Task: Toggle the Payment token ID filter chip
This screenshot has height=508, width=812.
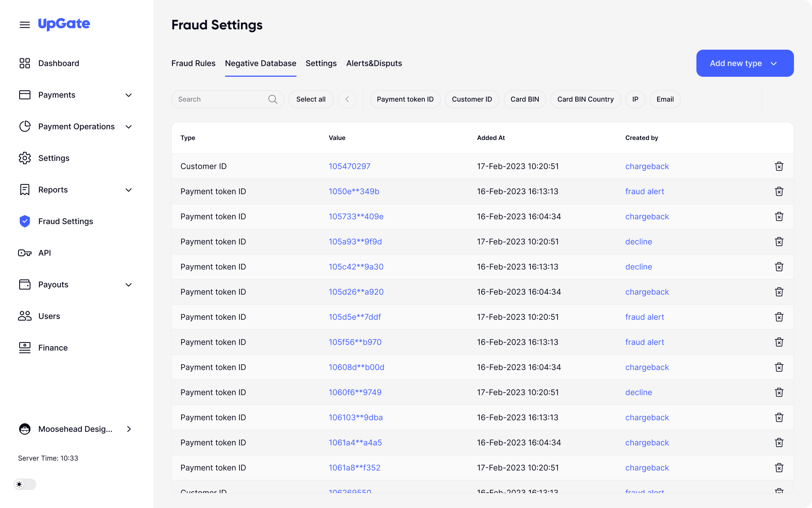Action: pyautogui.click(x=405, y=99)
